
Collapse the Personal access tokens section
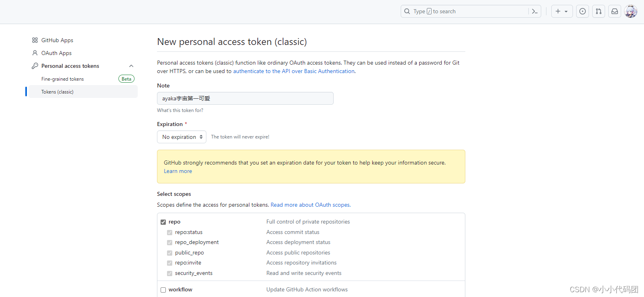coord(131,66)
